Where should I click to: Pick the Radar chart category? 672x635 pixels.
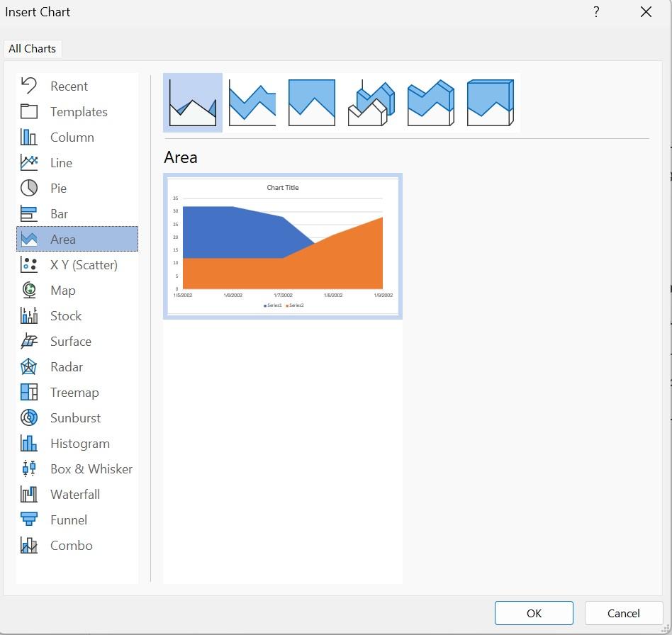(67, 367)
